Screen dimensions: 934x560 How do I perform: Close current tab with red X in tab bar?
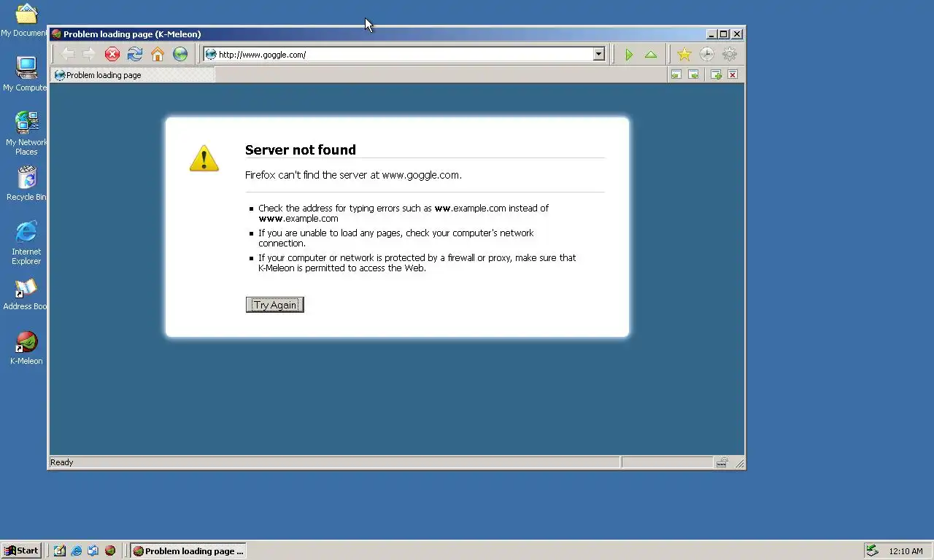[x=733, y=74]
